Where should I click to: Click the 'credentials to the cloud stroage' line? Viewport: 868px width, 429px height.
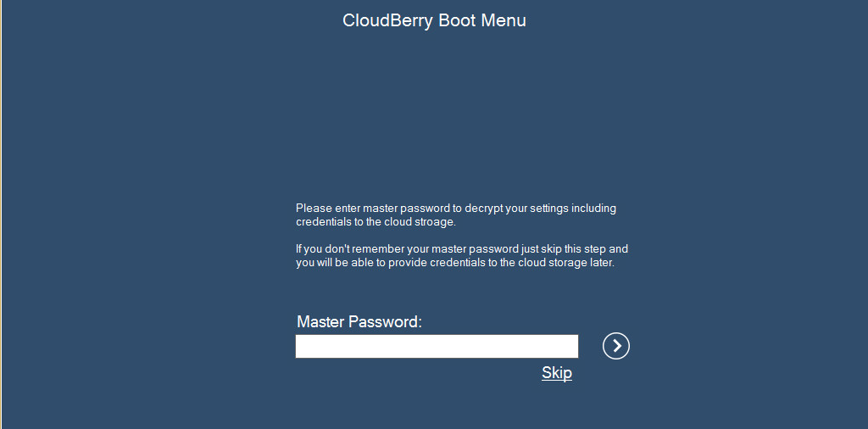coord(376,222)
